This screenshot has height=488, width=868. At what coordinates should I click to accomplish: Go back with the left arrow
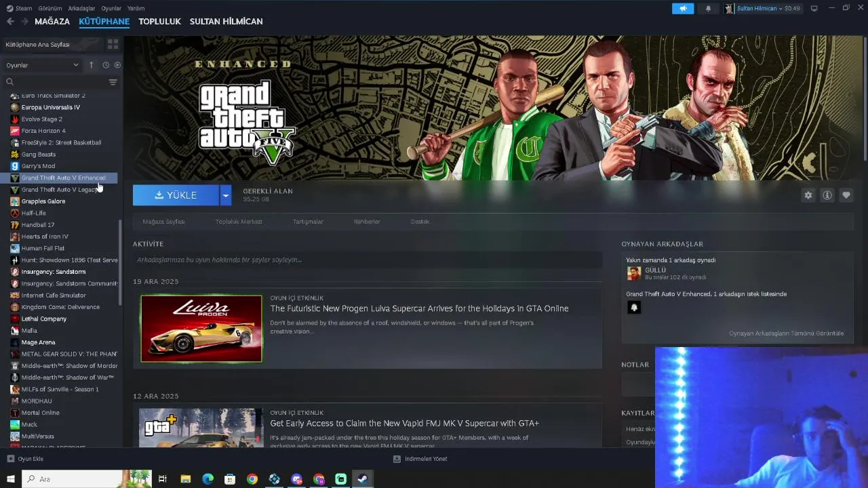tap(10, 21)
